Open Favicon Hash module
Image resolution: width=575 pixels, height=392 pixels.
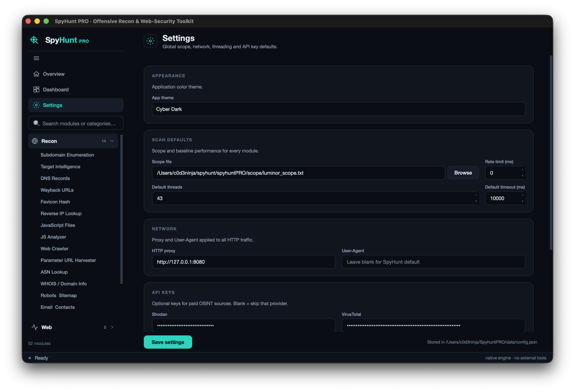[55, 202]
